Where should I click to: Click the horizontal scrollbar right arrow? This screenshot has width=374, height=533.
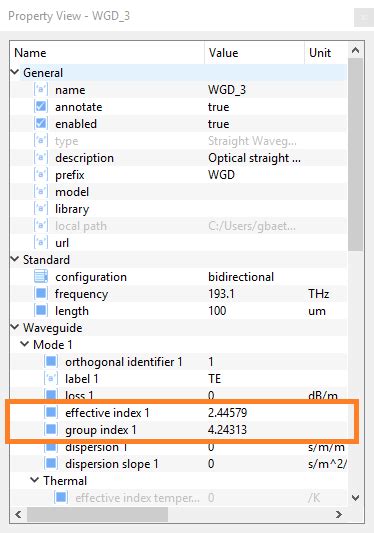339,514
